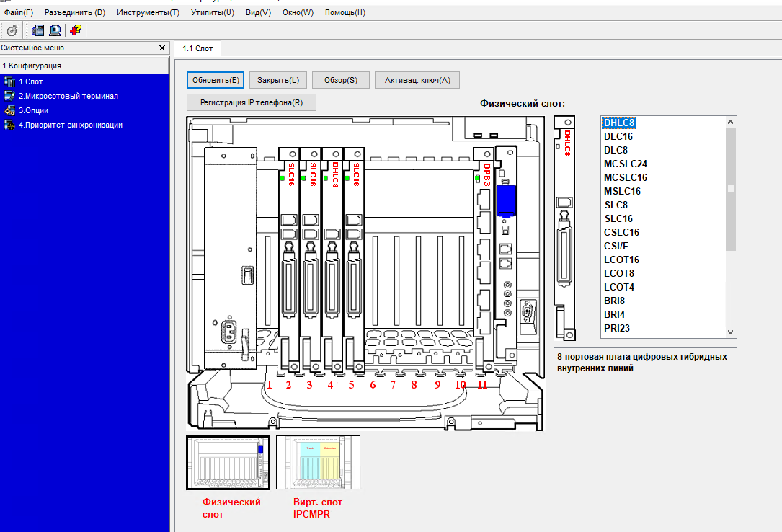This screenshot has width=782, height=532.
Task: Open 4.Приоритет синхронизации item
Action: [x=71, y=125]
